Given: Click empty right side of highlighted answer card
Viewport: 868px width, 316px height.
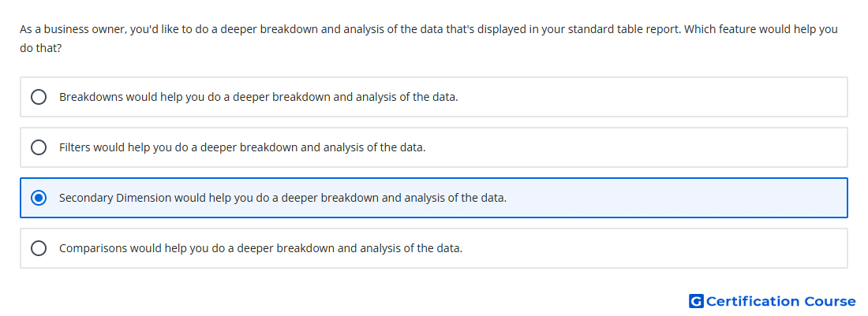Looking at the screenshot, I should pos(675,198).
